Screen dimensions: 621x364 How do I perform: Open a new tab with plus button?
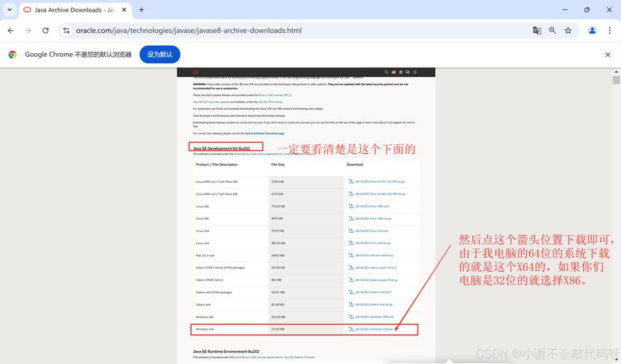(x=141, y=10)
